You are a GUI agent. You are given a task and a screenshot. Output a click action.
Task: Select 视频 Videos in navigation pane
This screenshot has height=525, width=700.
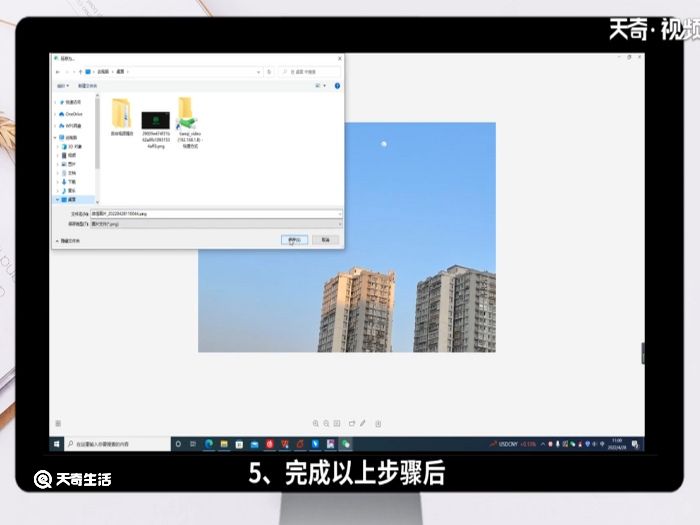pyautogui.click(x=69, y=155)
